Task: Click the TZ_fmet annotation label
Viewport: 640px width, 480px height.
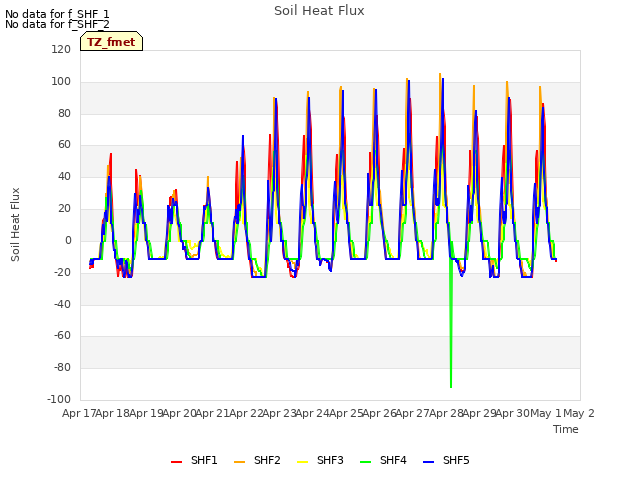Action: coord(111,42)
